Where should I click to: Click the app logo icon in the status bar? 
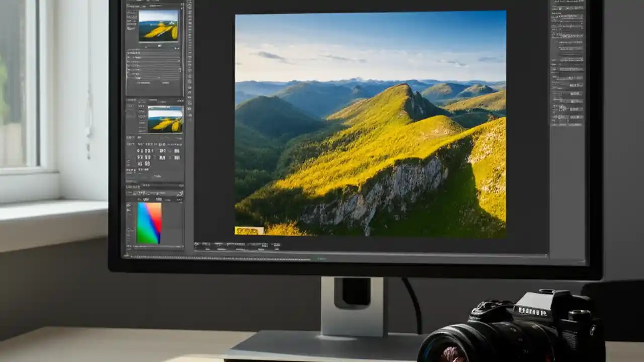click(195, 245)
